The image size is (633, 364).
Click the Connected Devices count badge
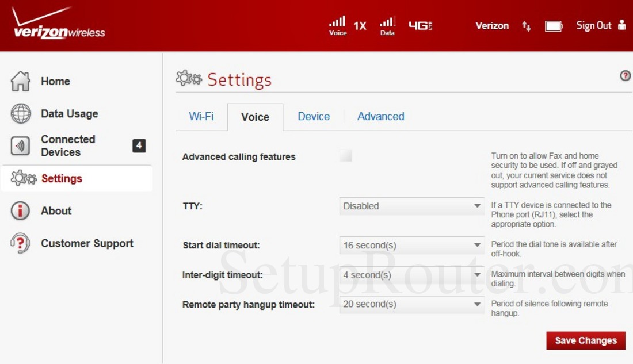(139, 145)
